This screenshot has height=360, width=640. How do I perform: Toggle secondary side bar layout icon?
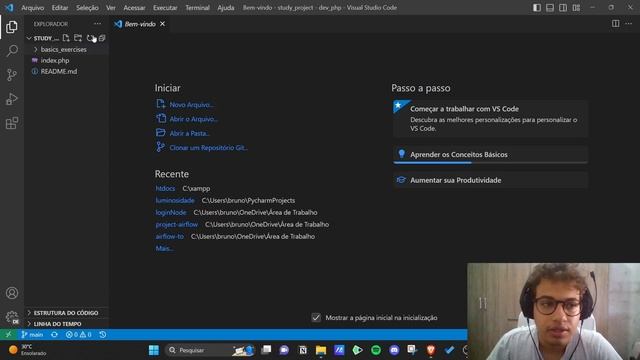(x=563, y=8)
